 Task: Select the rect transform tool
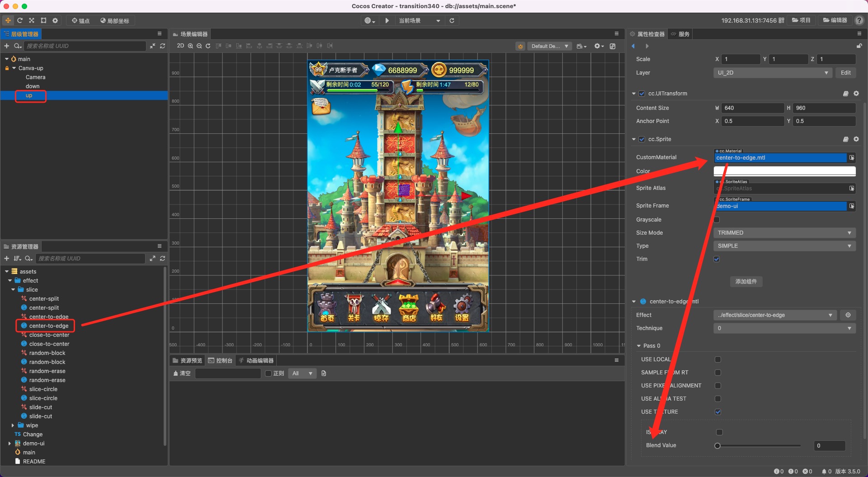(43, 20)
